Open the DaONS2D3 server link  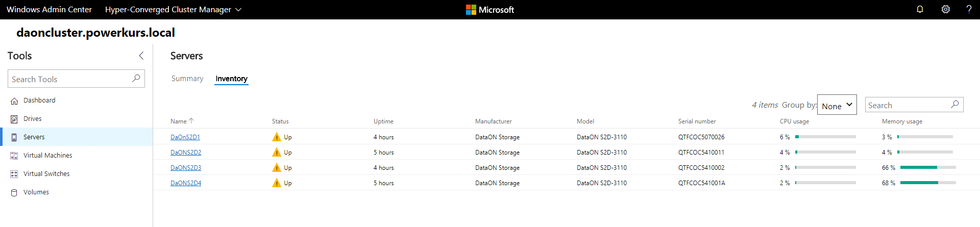coord(186,168)
